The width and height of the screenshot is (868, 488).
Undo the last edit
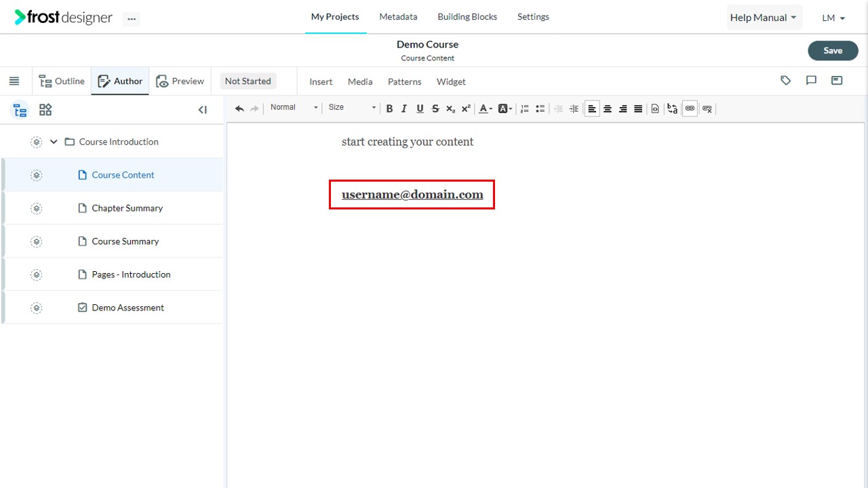239,108
